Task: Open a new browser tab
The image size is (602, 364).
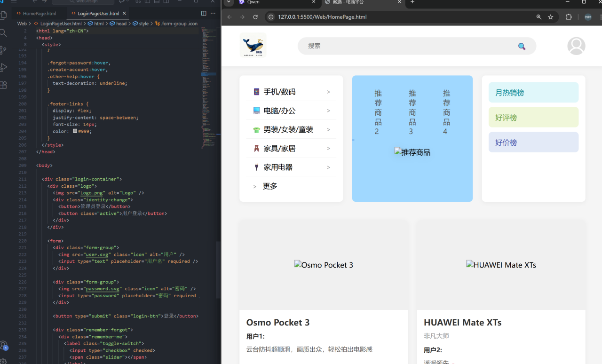Action: pos(412,2)
